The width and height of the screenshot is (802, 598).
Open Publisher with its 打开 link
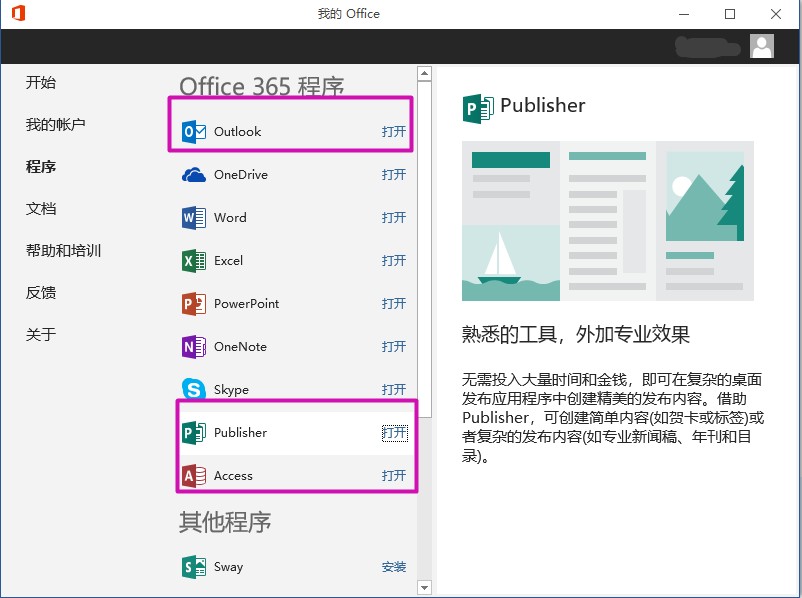click(x=394, y=433)
